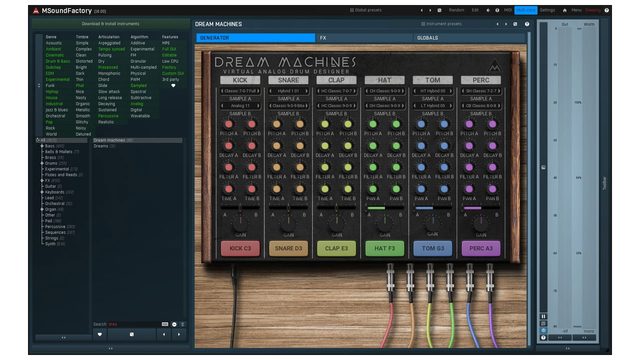Click the MSoundFactory logo icon
Screen dimensions: 640x360
click(36, 11)
